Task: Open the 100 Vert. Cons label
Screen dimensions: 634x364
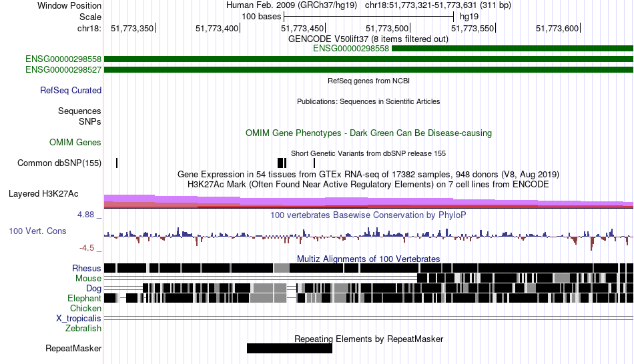Action: click(x=37, y=231)
